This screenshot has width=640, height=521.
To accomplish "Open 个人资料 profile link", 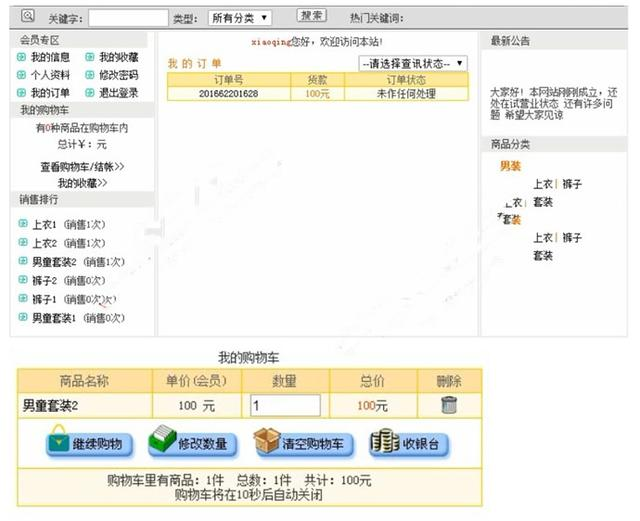I will click(x=50, y=75).
